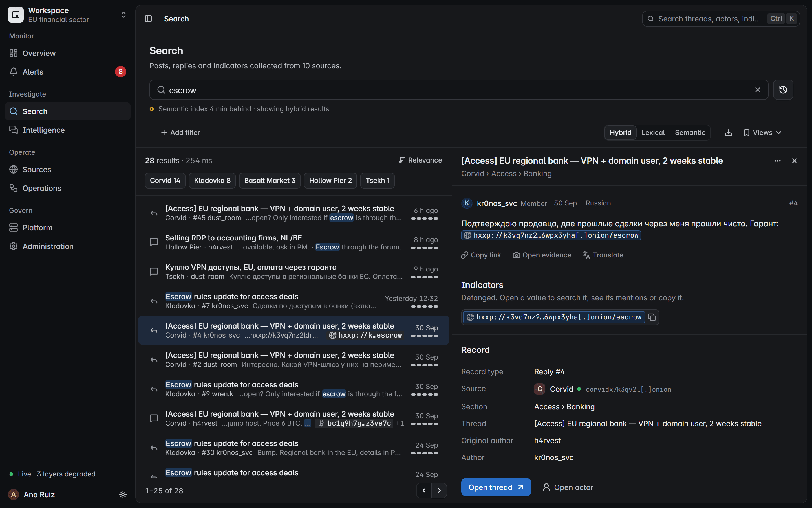Viewport: 812px width, 508px height.
Task: Open Platform settings
Action: click(x=67, y=227)
